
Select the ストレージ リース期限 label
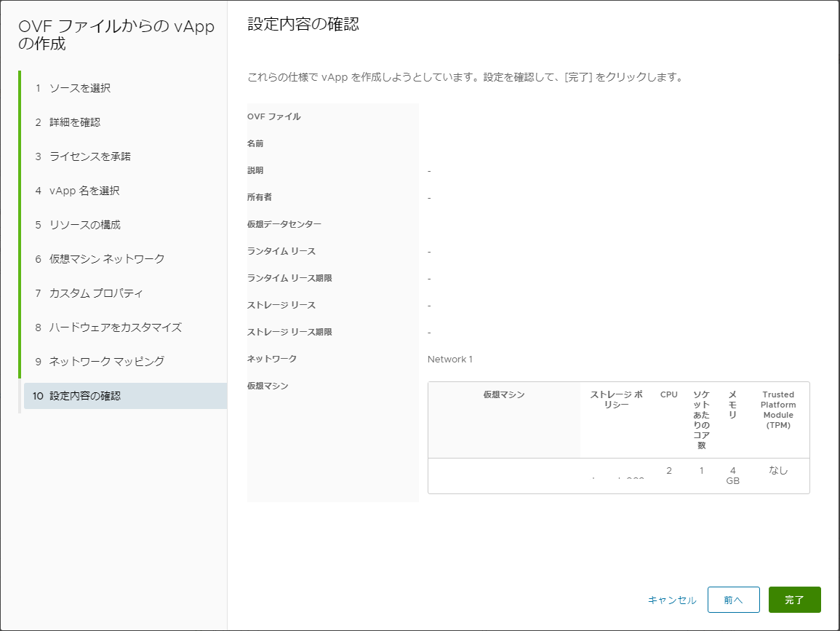pos(289,332)
